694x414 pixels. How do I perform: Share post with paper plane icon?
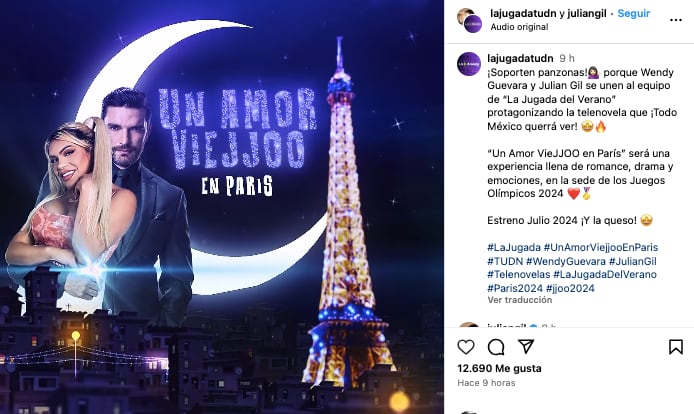tap(526, 346)
